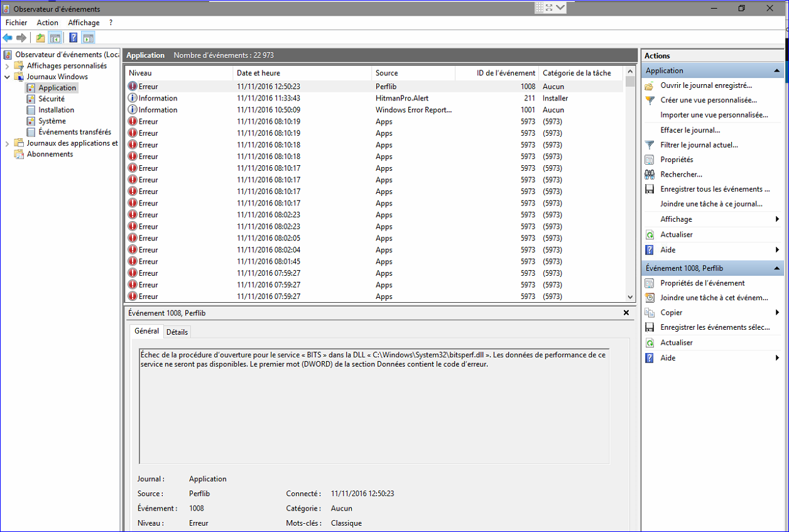Open the Affichage submenu arrow in Actions
The width and height of the screenshot is (789, 532).
coord(778,219)
